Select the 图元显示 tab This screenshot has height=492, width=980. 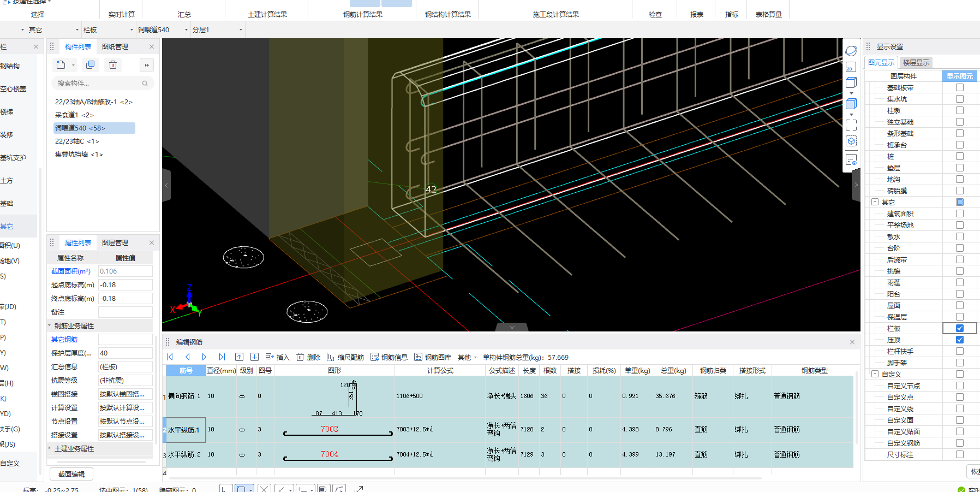tap(881, 63)
